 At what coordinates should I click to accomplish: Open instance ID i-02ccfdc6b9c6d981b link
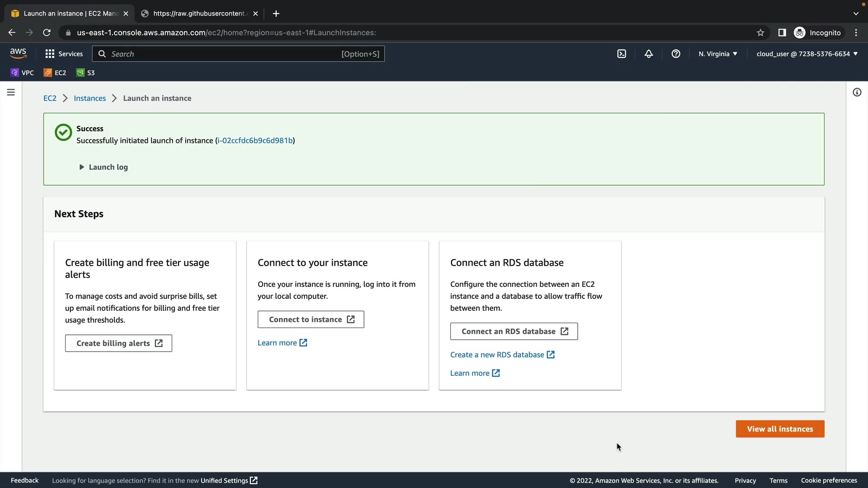[255, 141]
